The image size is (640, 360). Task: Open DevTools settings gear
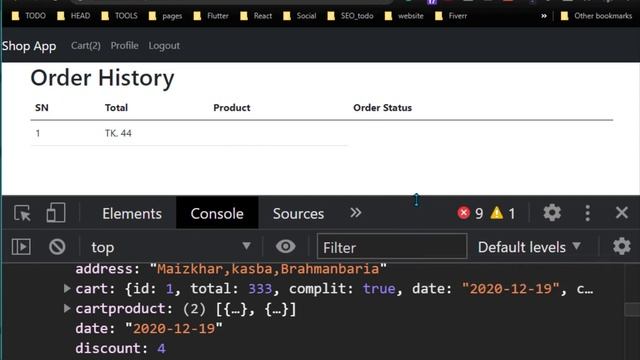click(x=552, y=213)
